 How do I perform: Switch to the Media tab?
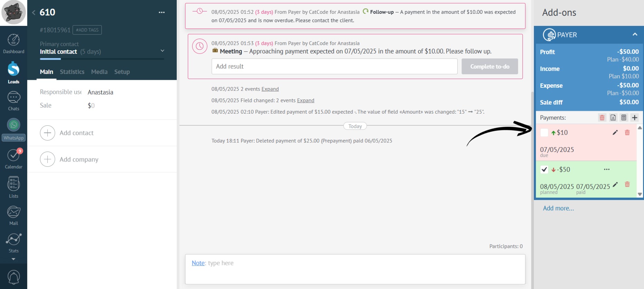99,72
